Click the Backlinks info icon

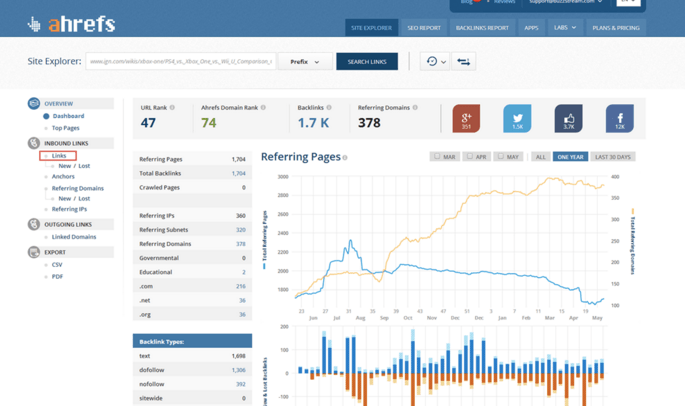pos(329,107)
